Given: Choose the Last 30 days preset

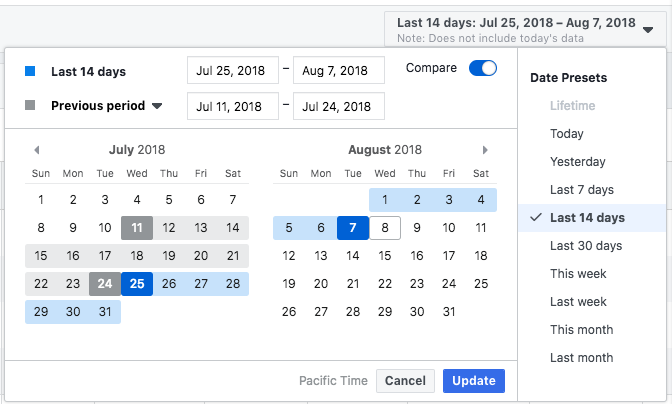Looking at the screenshot, I should click(586, 246).
